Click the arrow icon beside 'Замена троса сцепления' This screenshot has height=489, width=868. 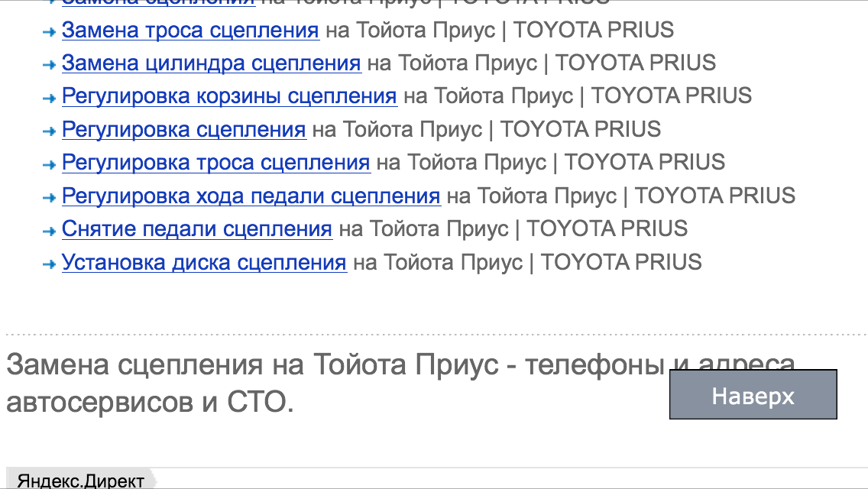tap(48, 31)
